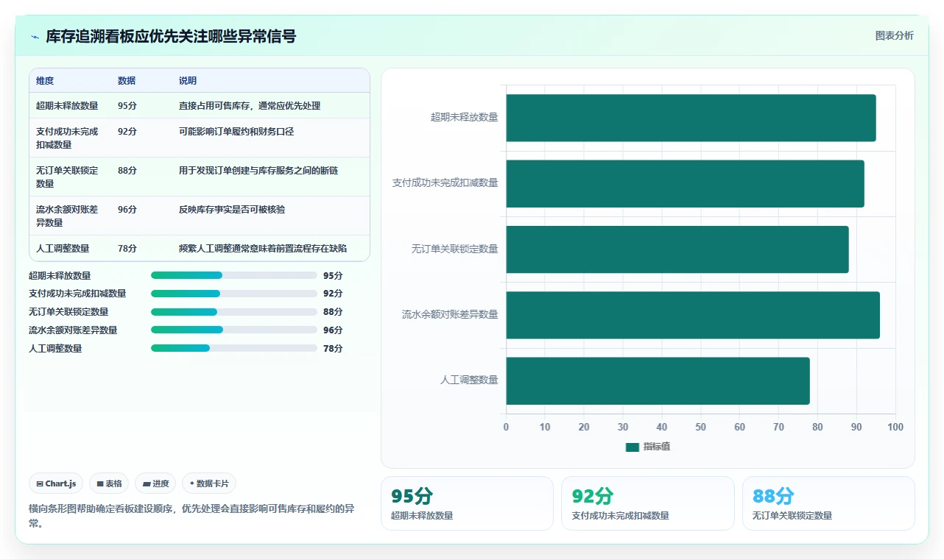Click the dashboard title 库存追溯看板应优先关注哪些异常信号
Image resolution: width=944 pixels, height=560 pixels.
click(x=171, y=37)
